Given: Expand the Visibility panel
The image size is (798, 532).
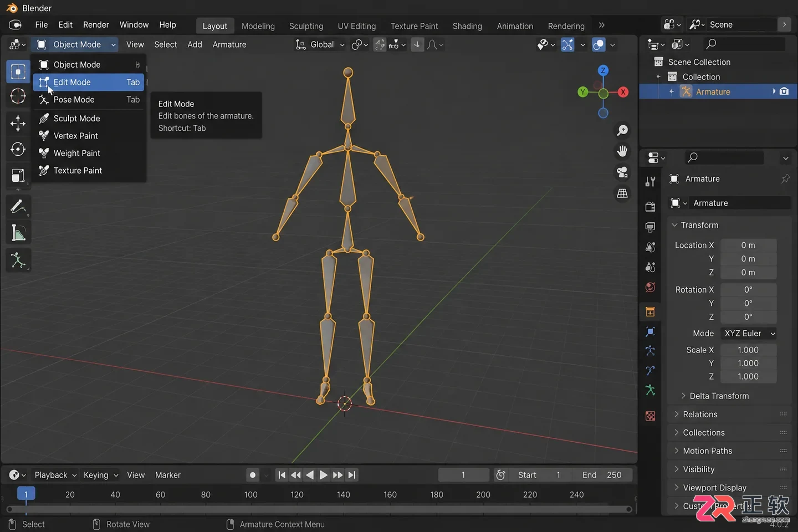Looking at the screenshot, I should [729, 469].
